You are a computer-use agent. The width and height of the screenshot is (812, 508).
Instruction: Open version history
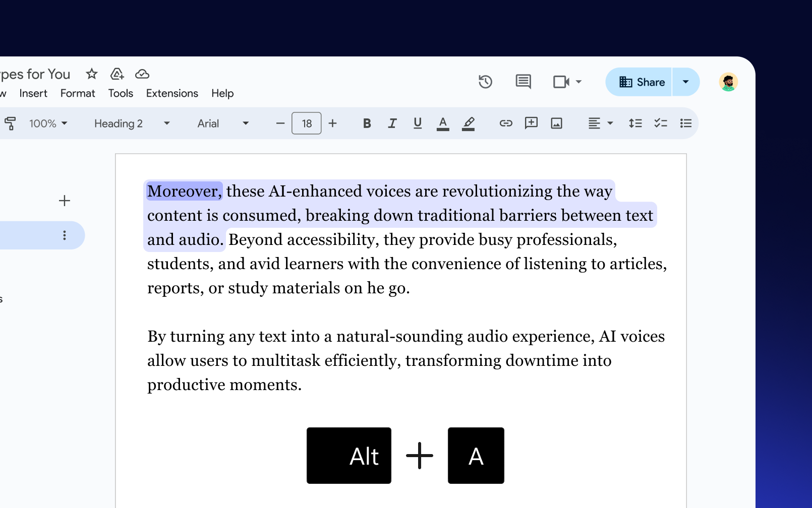[485, 82]
